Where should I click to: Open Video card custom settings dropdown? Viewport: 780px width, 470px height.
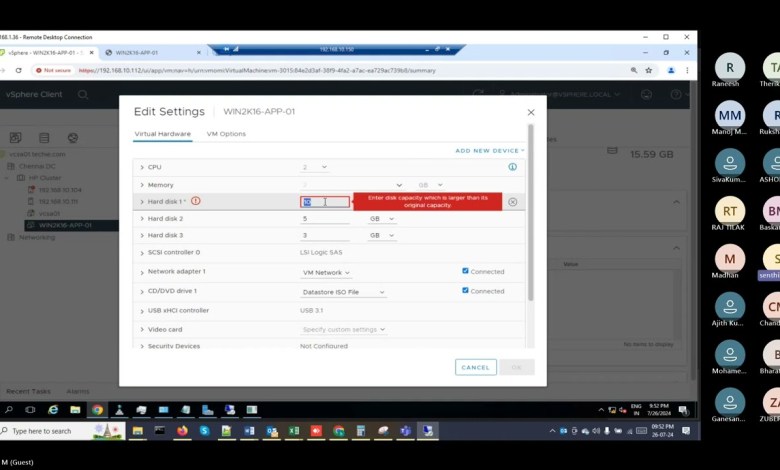tap(344, 329)
